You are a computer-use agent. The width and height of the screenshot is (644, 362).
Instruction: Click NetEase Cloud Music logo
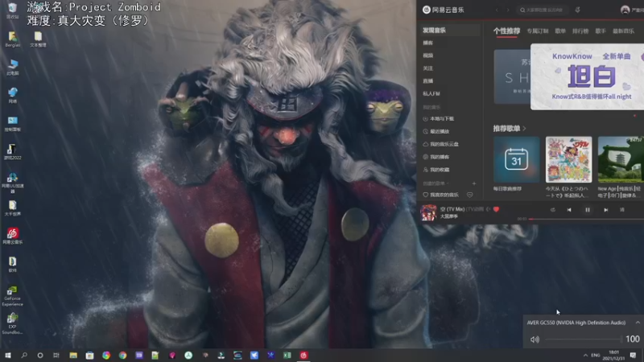coord(444,10)
